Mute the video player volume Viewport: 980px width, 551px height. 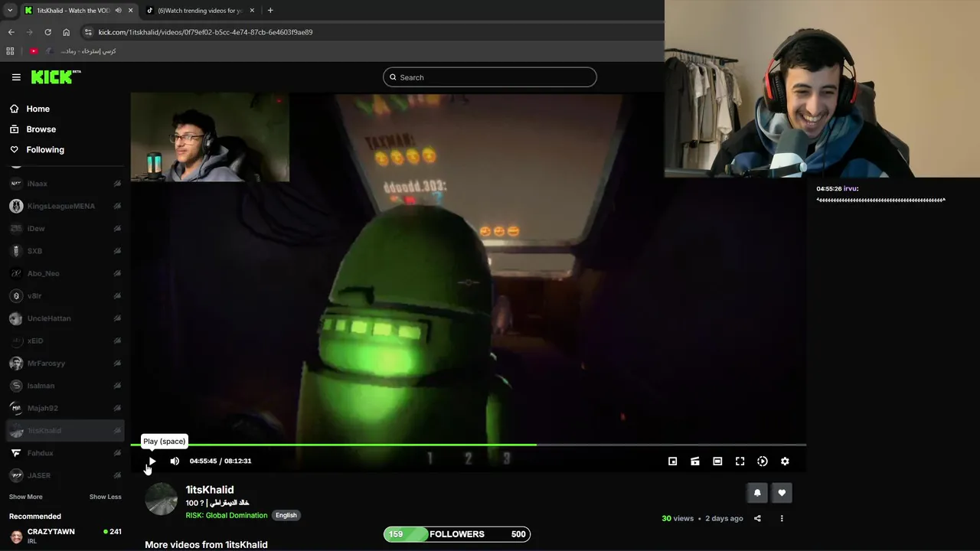pos(175,461)
